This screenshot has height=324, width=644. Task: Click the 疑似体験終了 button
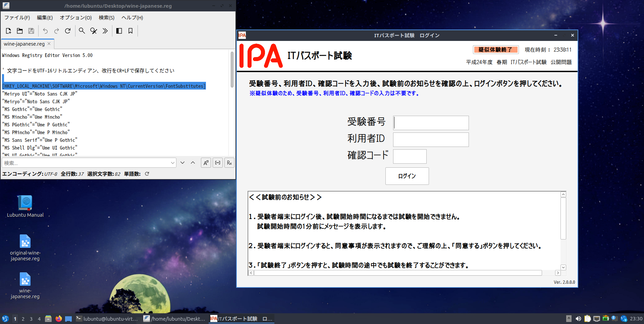495,50
